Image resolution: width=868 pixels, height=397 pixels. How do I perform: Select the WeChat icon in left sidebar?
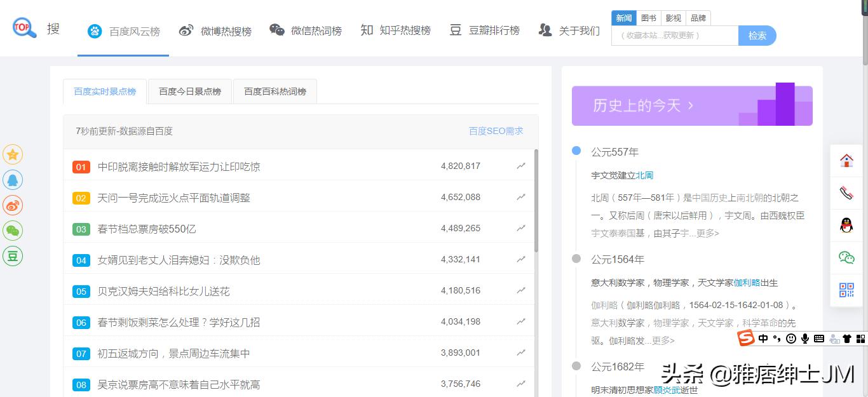13,231
